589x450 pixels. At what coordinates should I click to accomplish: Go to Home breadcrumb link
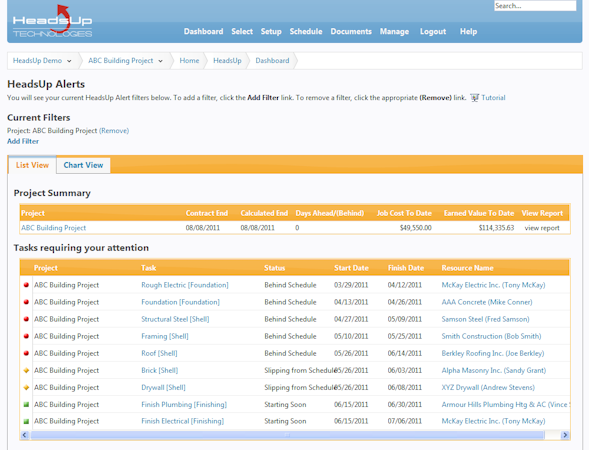[189, 60]
